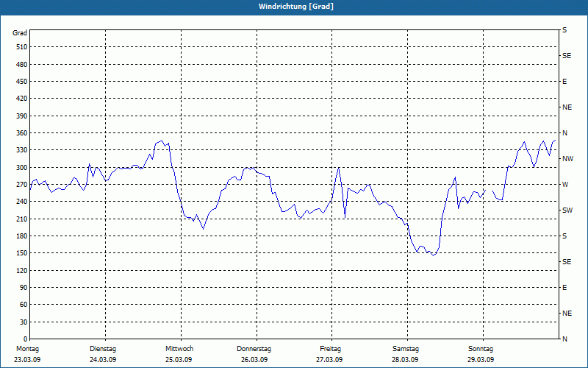Image resolution: width=588 pixels, height=368 pixels.
Task: Click the 270 degree axis label
Action: 21,185
